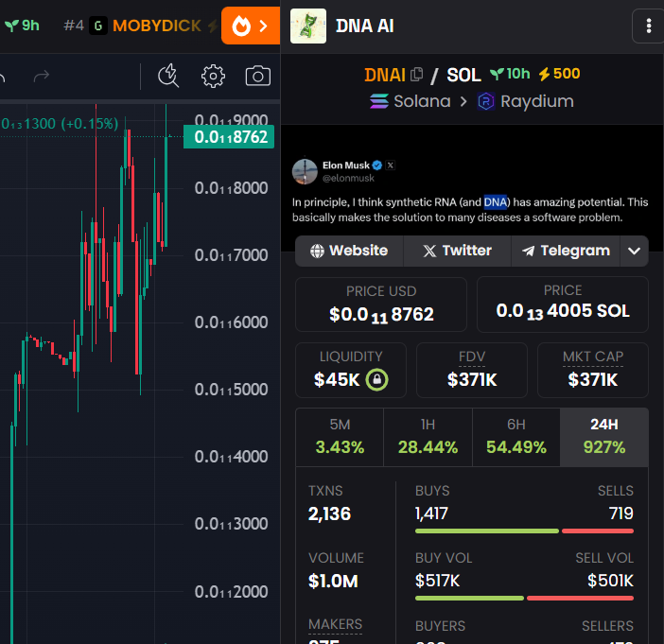Select the 5M timeframe tab

[x=340, y=437]
